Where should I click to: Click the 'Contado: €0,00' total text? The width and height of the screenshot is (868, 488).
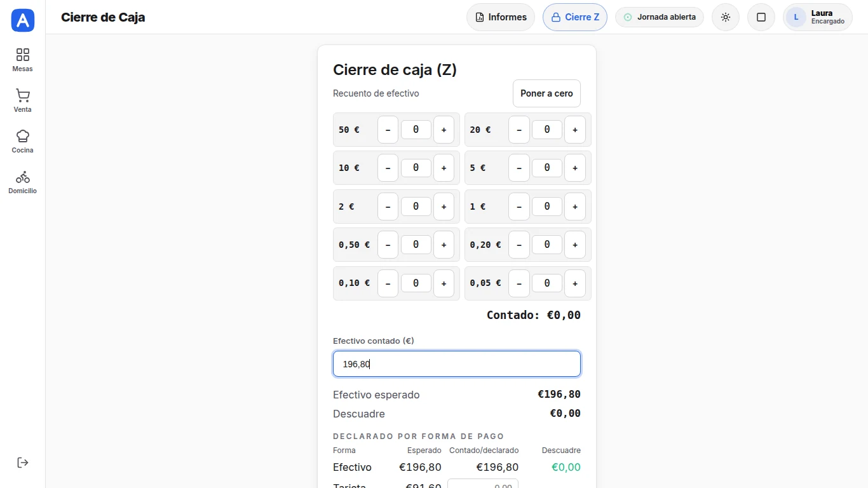click(534, 315)
